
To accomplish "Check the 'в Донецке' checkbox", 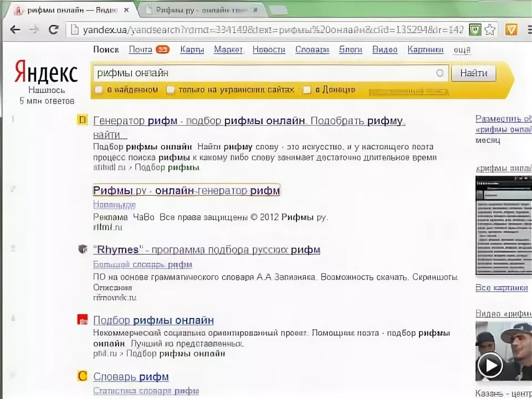I will point(306,90).
